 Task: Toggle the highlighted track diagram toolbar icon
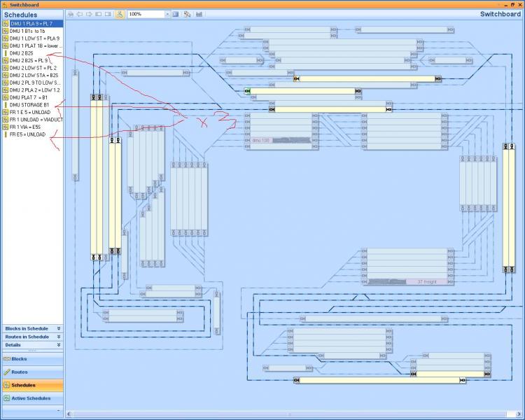click(x=120, y=14)
